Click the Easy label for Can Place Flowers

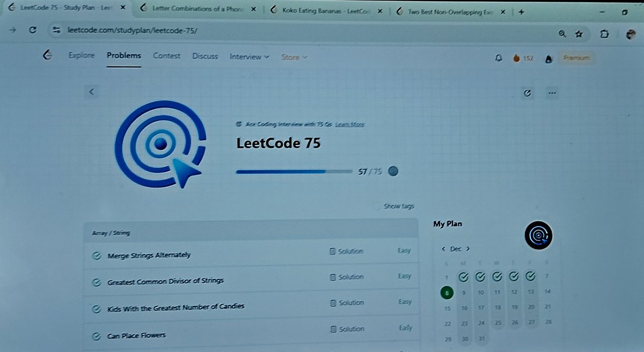[406, 328]
